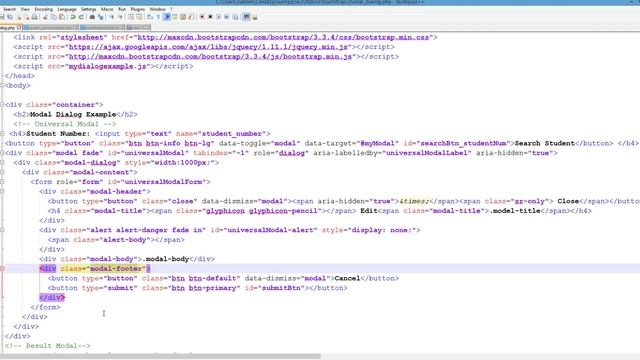Toggle the Document Map panel
This screenshot has height=360, width=640.
point(183,17)
